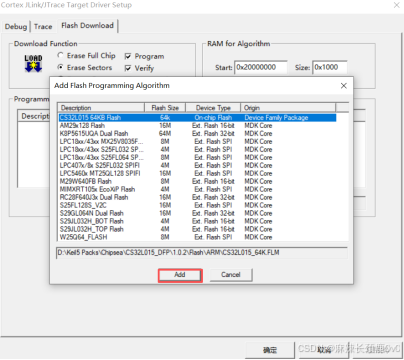Click the 确定 confirm button
The width and height of the screenshot is (404, 360).
tap(270, 350)
